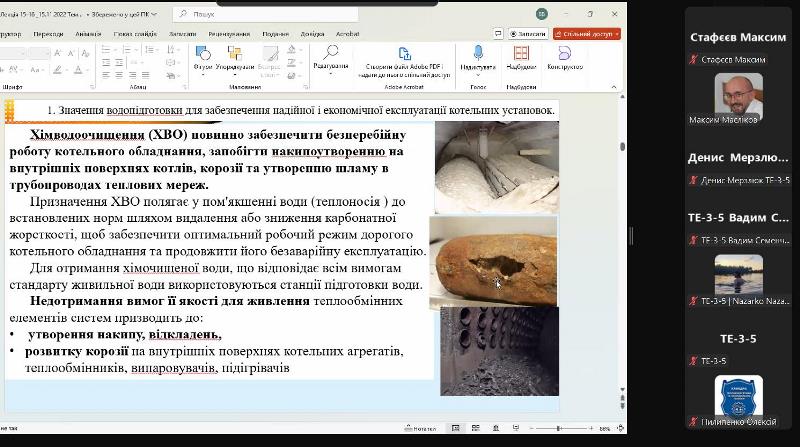Expand the Dictate (Надиктувати) dropdown arrow
Screen dimensions: 800x447
tap(477, 74)
